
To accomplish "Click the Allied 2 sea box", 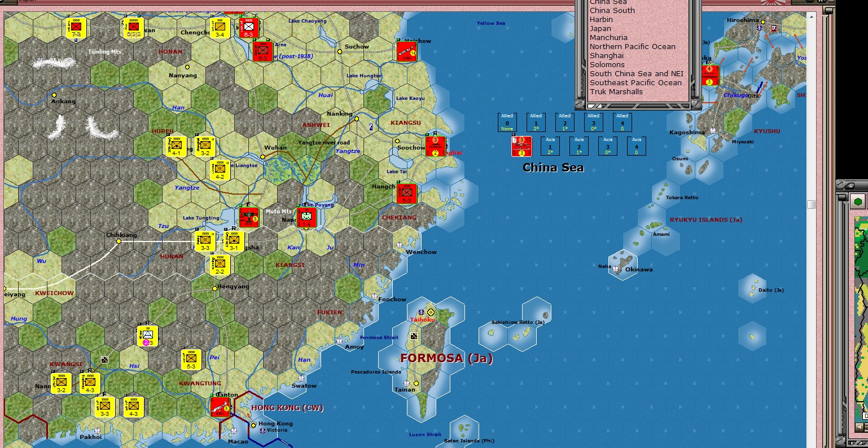I will click(565, 122).
